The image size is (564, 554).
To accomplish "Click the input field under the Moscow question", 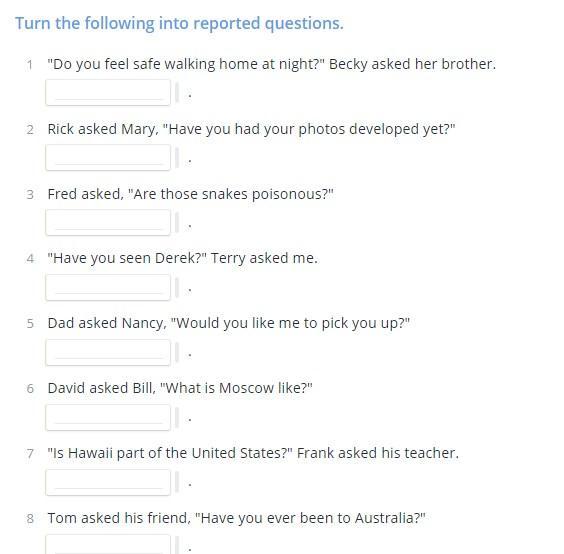I will (x=108, y=417).
